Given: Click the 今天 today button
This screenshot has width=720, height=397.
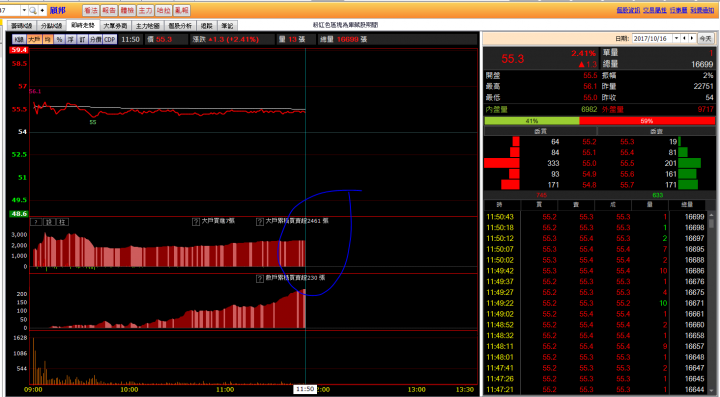Looking at the screenshot, I should click(705, 39).
